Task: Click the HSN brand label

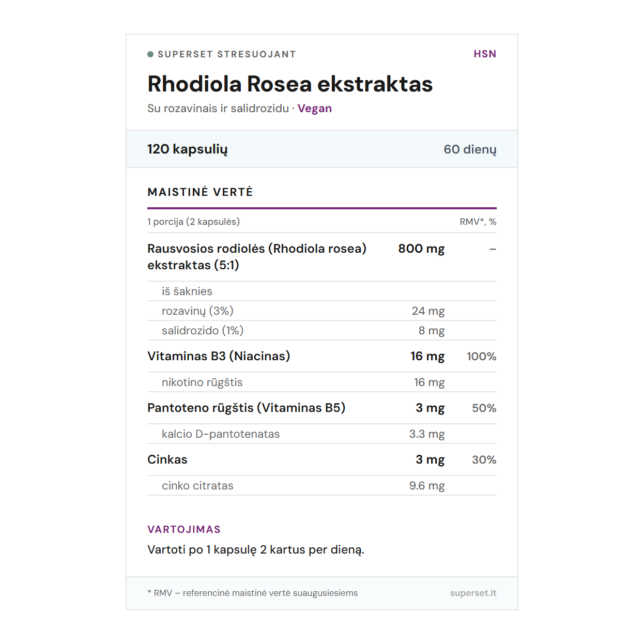Action: [485, 54]
